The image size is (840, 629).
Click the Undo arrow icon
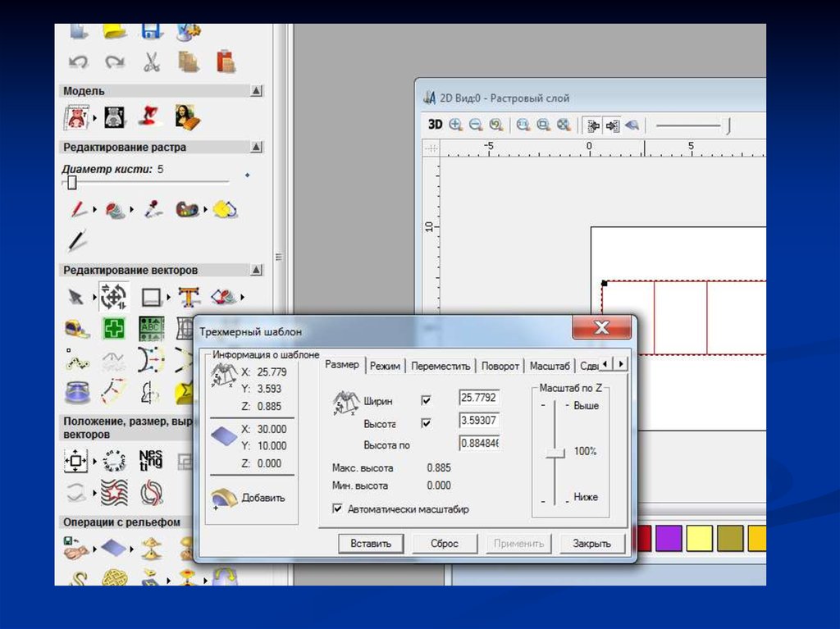coord(79,62)
